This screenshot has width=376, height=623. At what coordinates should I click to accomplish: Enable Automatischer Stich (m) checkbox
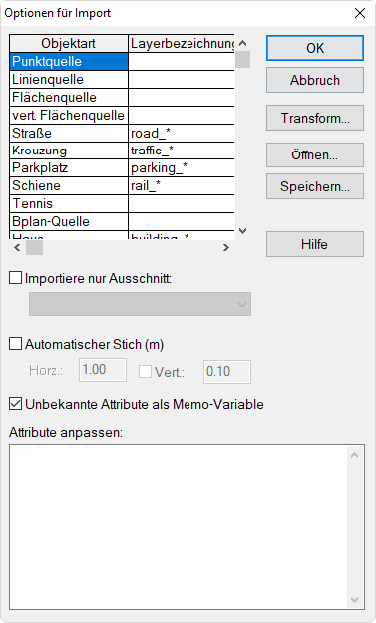click(x=16, y=344)
